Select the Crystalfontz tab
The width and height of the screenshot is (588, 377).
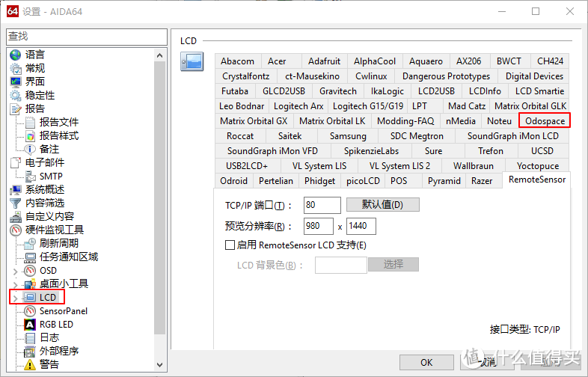pyautogui.click(x=245, y=76)
